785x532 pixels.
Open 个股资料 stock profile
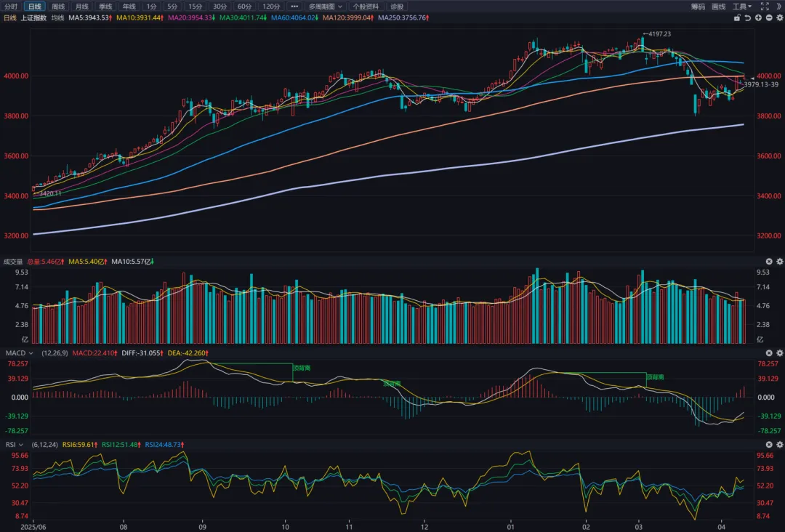366,7
